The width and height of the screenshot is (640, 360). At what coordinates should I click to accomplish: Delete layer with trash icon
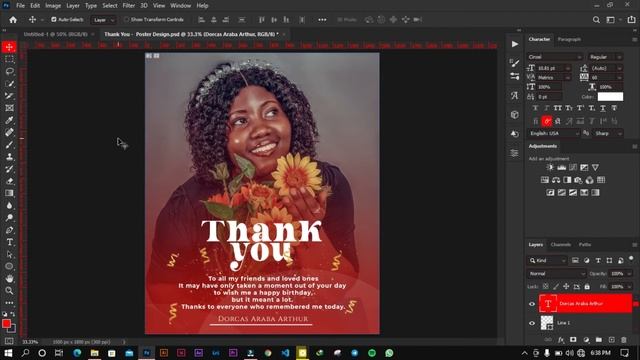624,340
